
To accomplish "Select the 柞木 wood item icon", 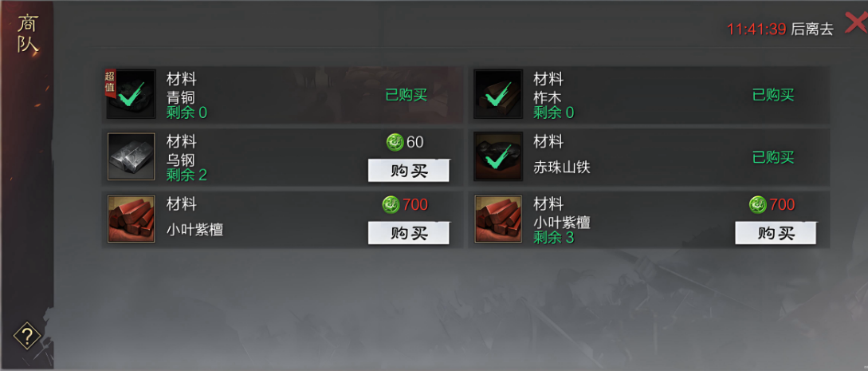I will coord(498,94).
